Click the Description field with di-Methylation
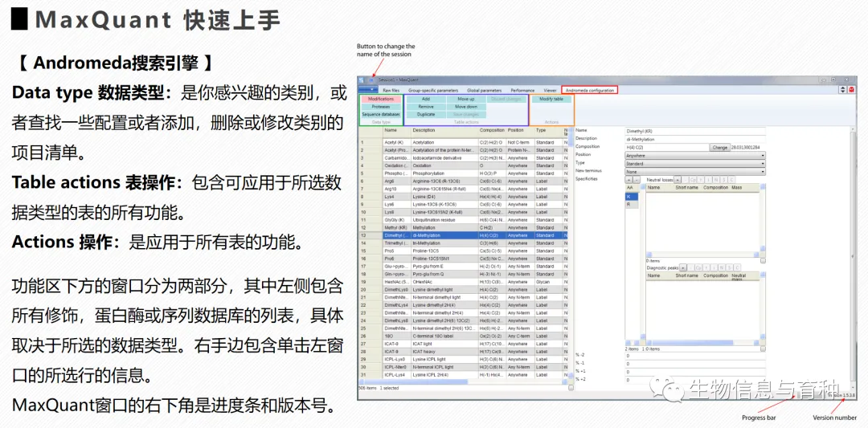Screen dimensions: 868x428 tap(695, 140)
